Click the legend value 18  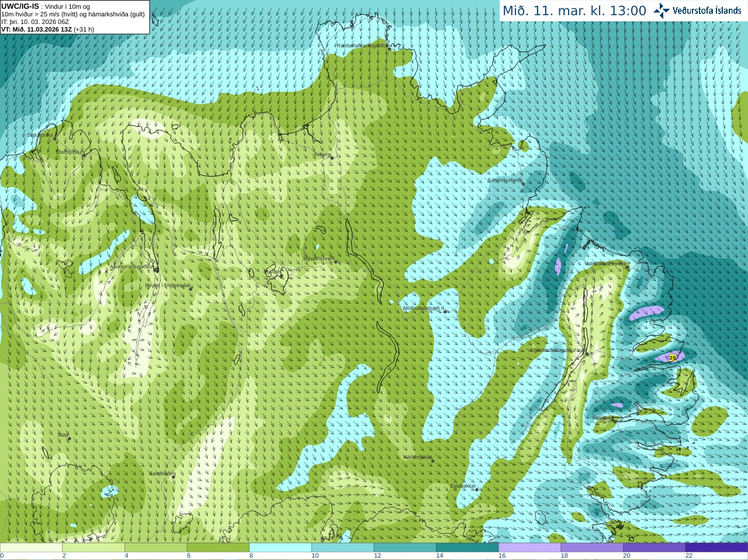pyautogui.click(x=565, y=556)
